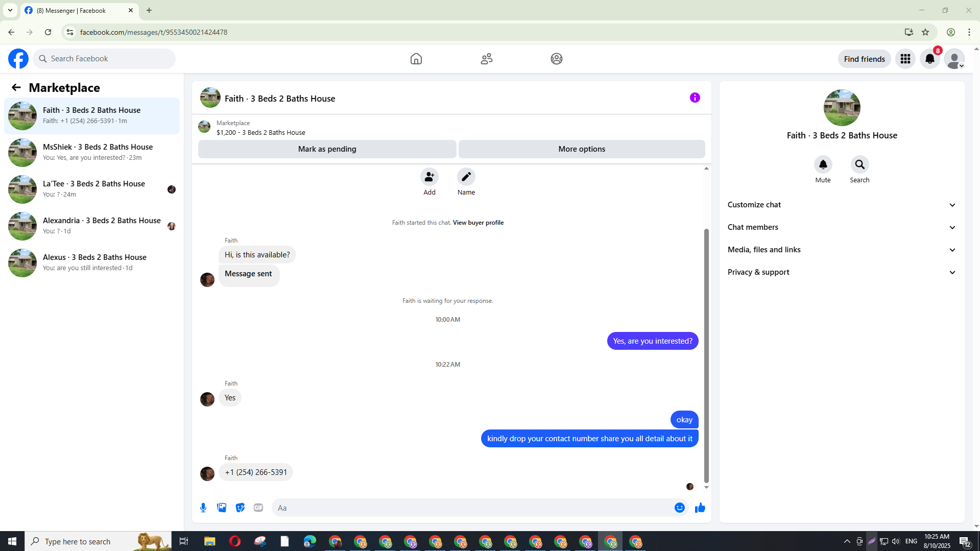Image resolution: width=980 pixels, height=551 pixels.
Task: Open the Messenger Facebook browser tab
Action: tap(79, 10)
